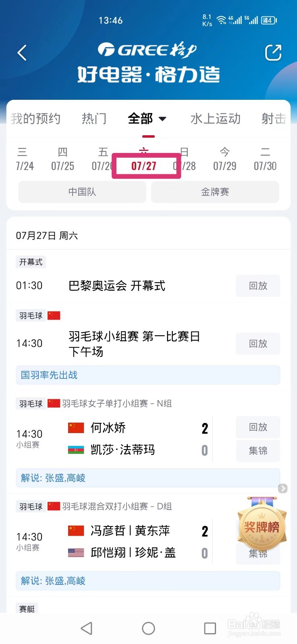This screenshot has width=297, height=644.
Task: Expand the 全部 dropdown arrow
Action: point(162,119)
